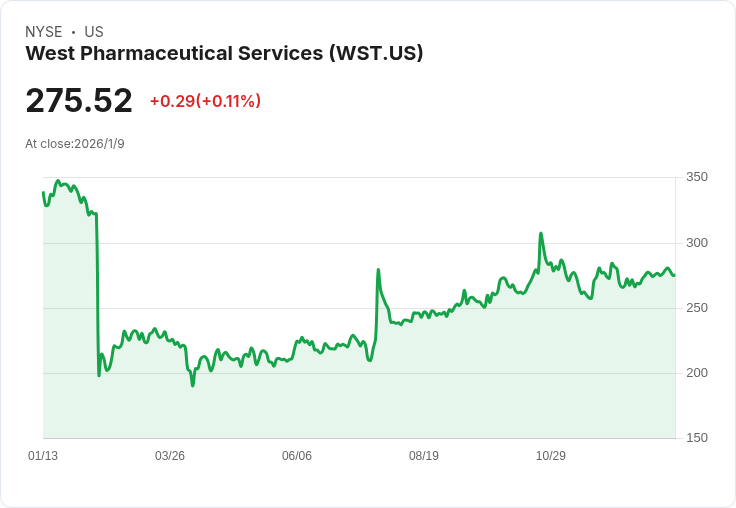
Task: Click the +0.29(+0.11%) price change
Action: [205, 101]
